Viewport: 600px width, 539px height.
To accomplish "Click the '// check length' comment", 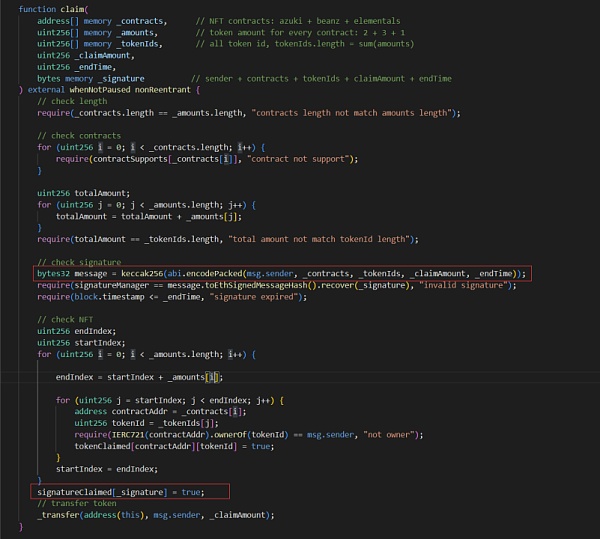I will (67, 101).
